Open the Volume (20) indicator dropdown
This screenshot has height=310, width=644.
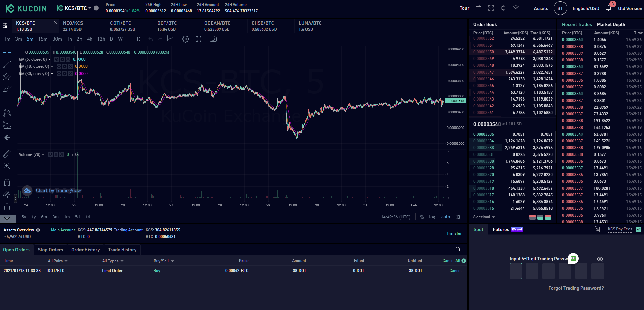point(43,154)
